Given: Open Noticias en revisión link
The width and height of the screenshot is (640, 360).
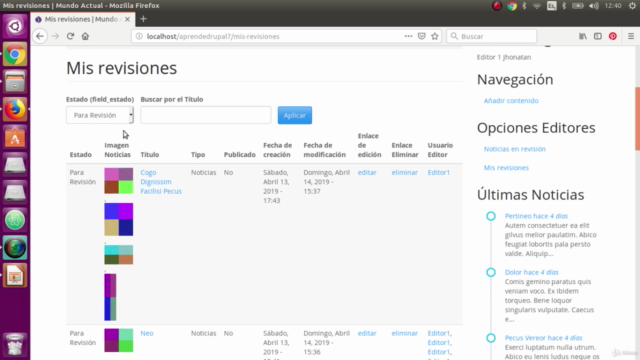Looking at the screenshot, I should click(x=515, y=149).
